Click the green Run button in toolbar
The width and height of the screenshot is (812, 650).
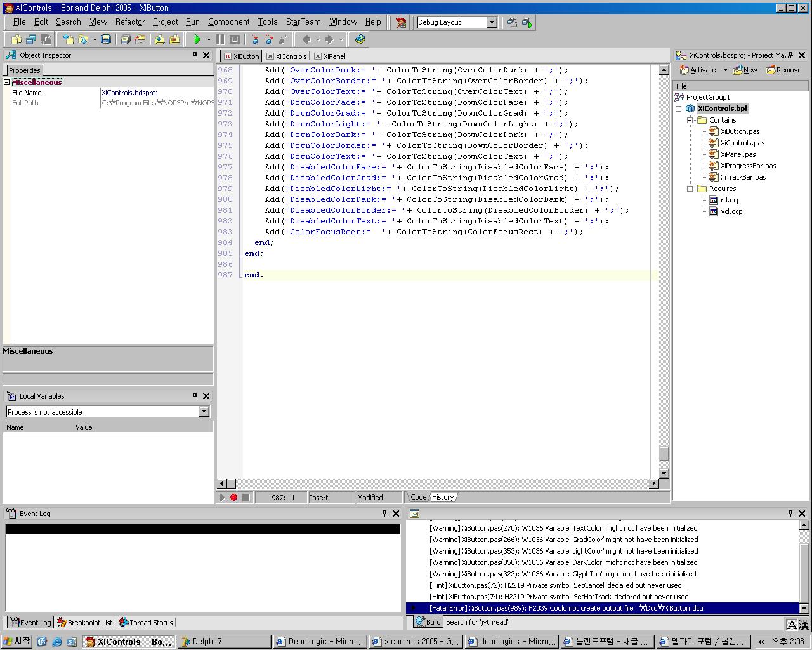[197, 39]
